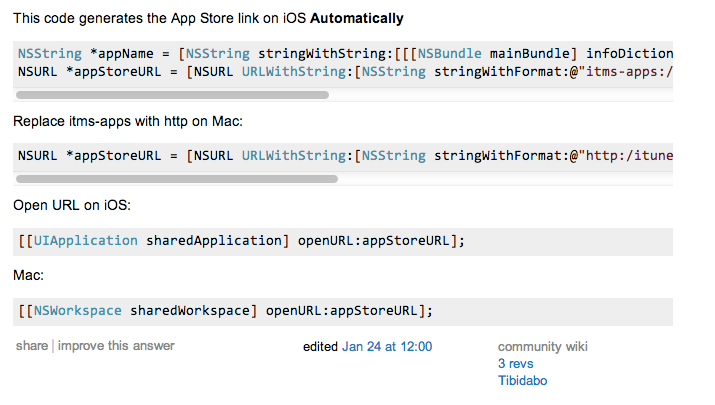Open the 3 revs revision history
Viewport: 715px width, 405px height.
point(515,363)
